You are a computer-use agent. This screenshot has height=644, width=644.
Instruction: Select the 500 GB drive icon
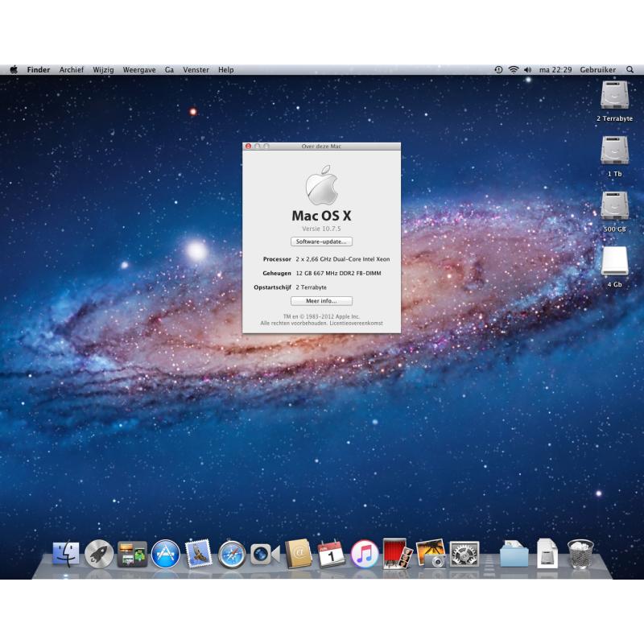pyautogui.click(x=614, y=206)
